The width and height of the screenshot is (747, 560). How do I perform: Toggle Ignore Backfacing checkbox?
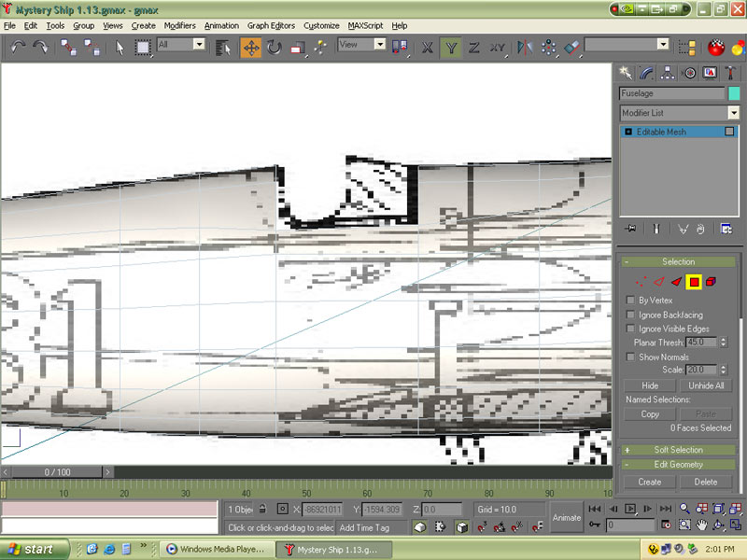pos(631,315)
